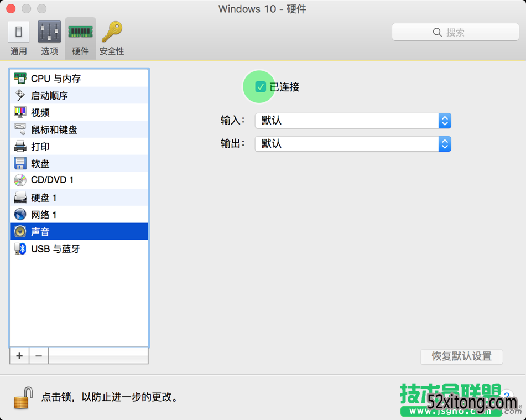Click the 硬盘 1 hard drive icon
This screenshot has width=526, height=420.
tap(20, 198)
